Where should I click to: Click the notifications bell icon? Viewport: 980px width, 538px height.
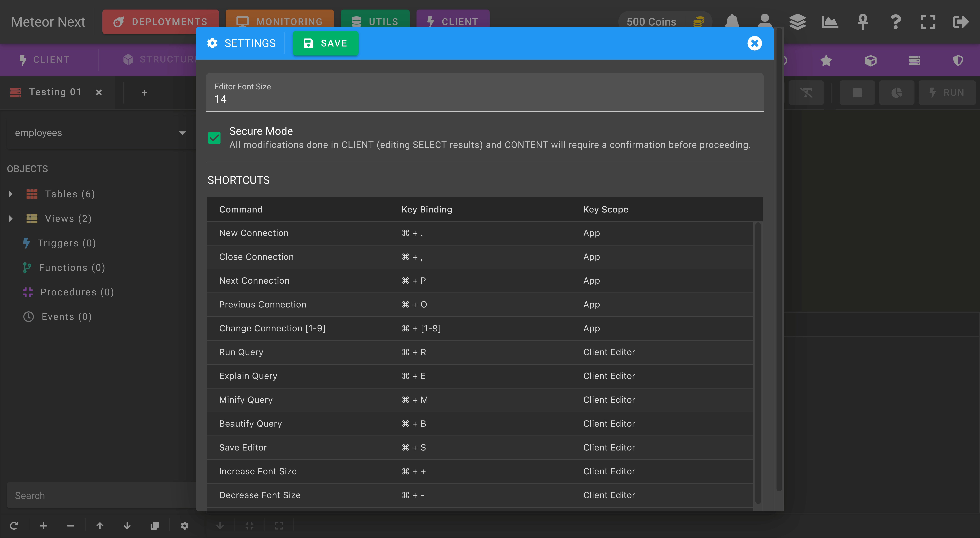[x=732, y=21]
